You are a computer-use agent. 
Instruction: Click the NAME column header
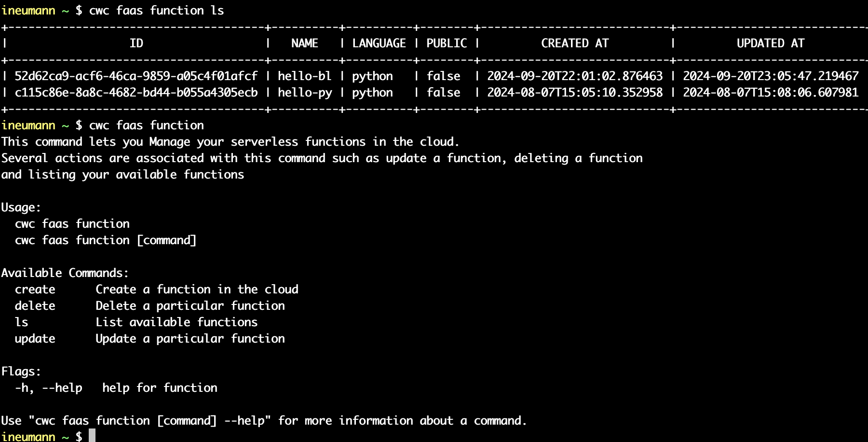pyautogui.click(x=304, y=43)
